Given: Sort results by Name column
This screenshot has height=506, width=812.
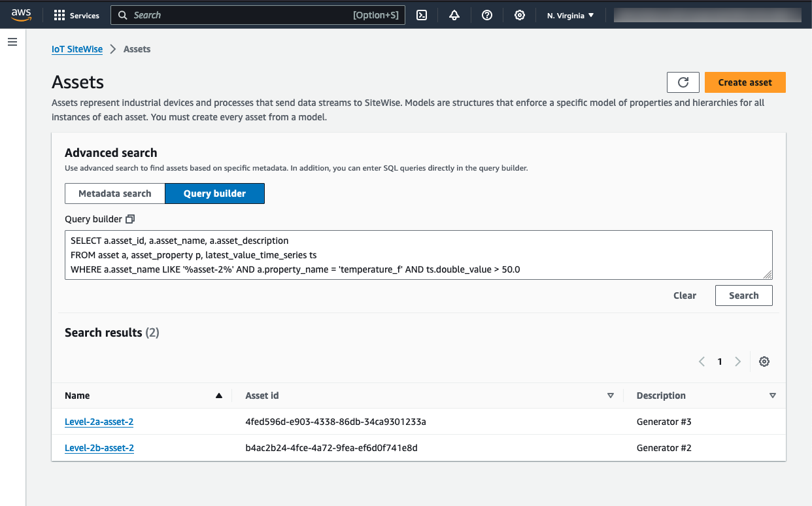Looking at the screenshot, I should pos(218,396).
